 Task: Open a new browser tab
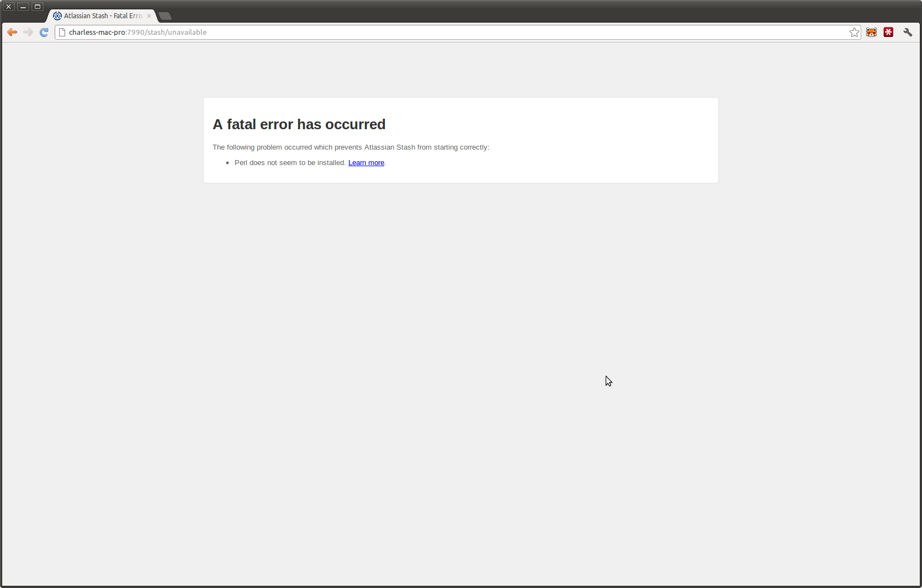(x=165, y=16)
